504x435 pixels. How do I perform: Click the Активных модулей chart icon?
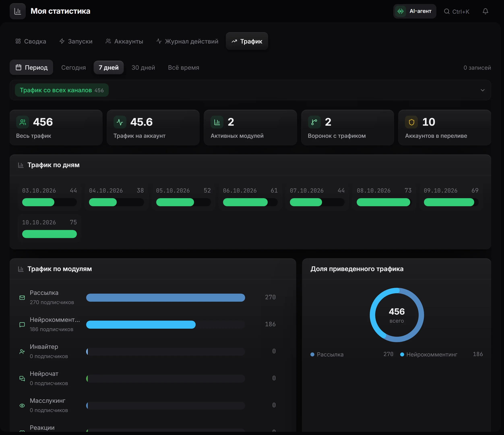pyautogui.click(x=217, y=122)
